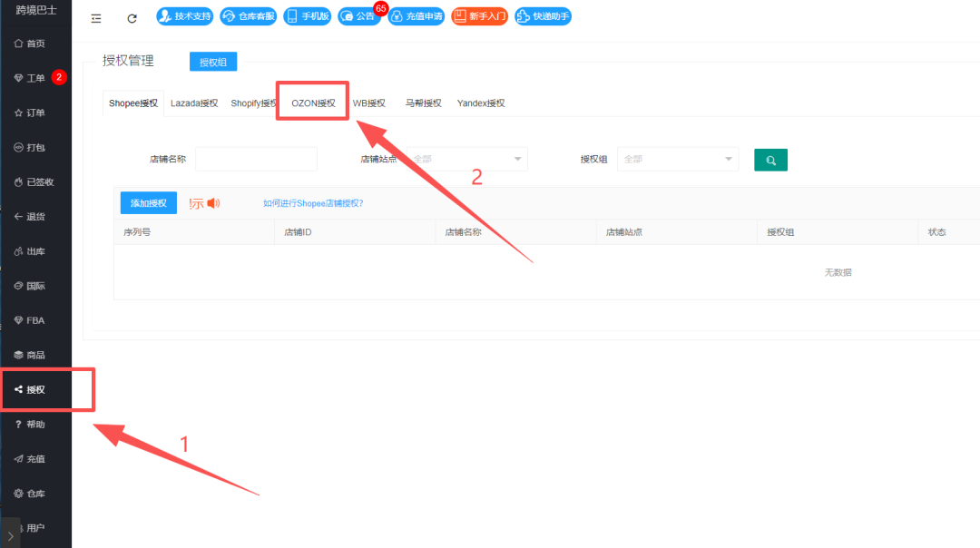Click the orange speaker icon
Image resolution: width=980 pixels, height=548 pixels.
pyautogui.click(x=214, y=203)
